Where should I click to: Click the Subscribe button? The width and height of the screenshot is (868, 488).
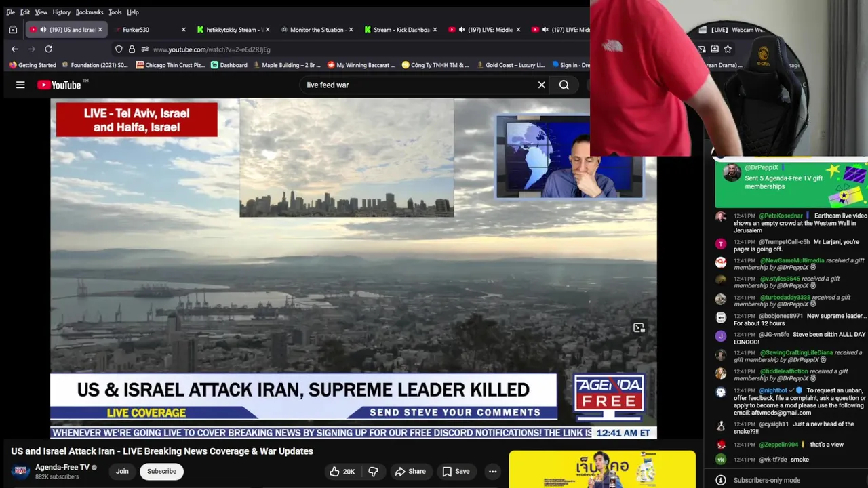[x=161, y=471]
